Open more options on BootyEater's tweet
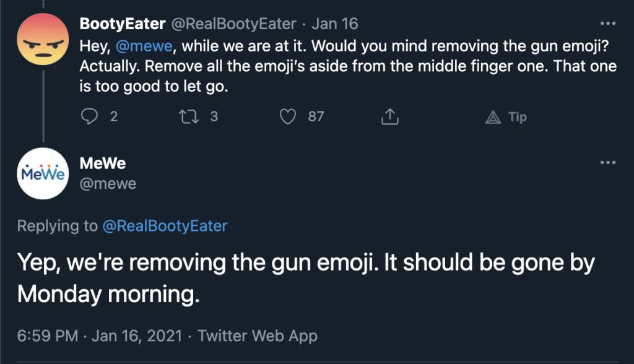Image resolution: width=634 pixels, height=364 pixels. point(608,24)
